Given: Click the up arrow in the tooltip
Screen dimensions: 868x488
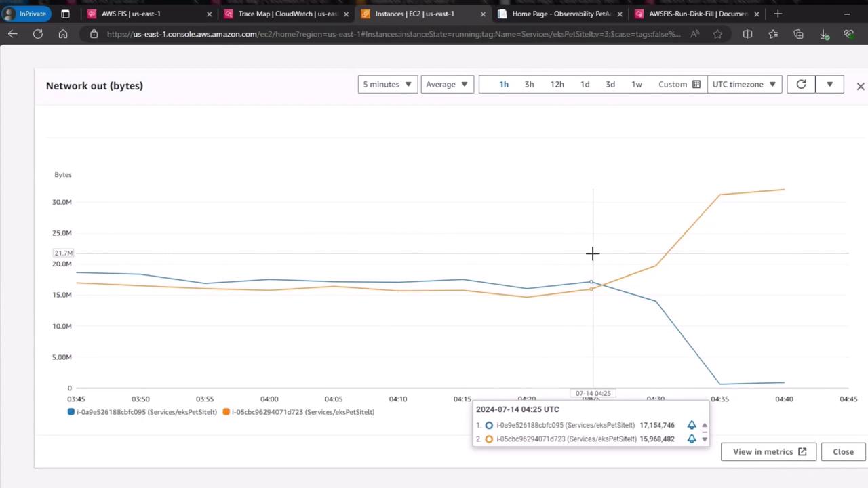Looking at the screenshot, I should coord(705,426).
